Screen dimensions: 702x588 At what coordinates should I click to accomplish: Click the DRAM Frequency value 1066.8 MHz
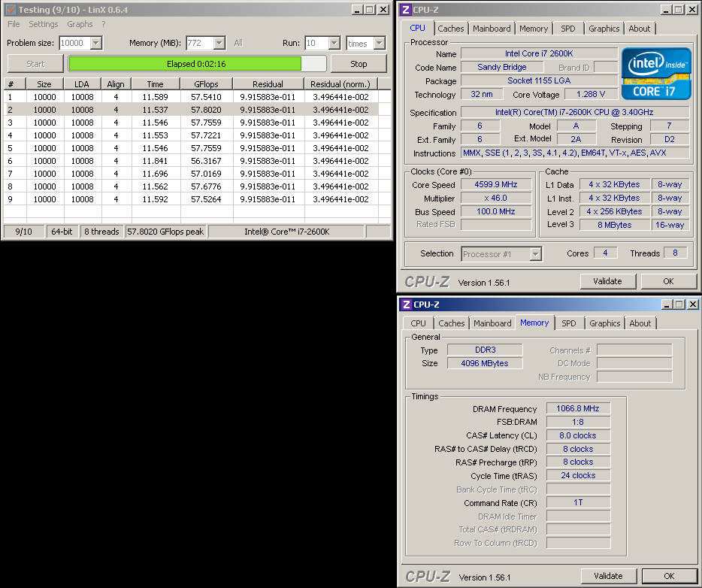[578, 408]
